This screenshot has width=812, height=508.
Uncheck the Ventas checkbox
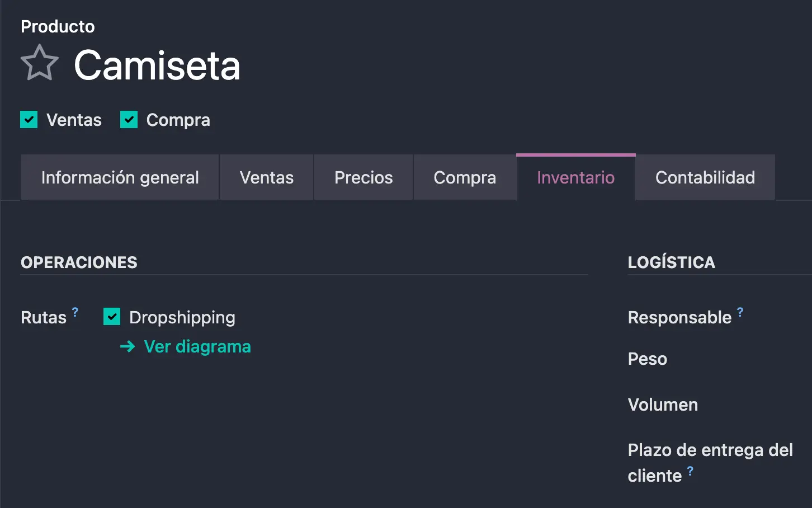coord(29,119)
